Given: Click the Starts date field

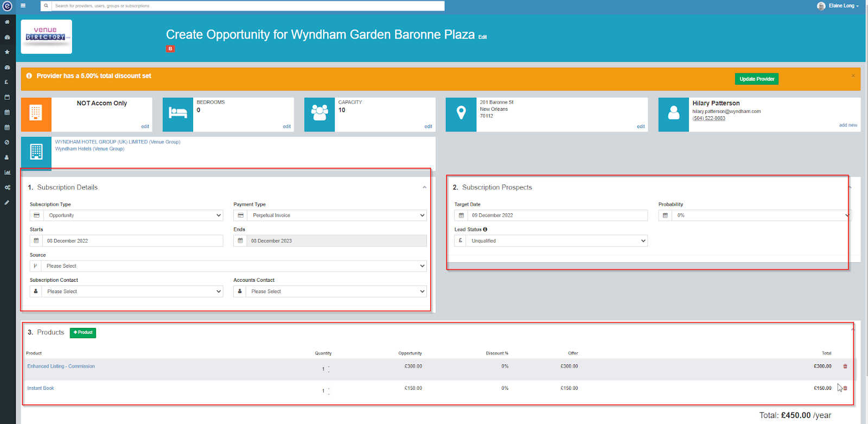Looking at the screenshot, I should coord(132,241).
